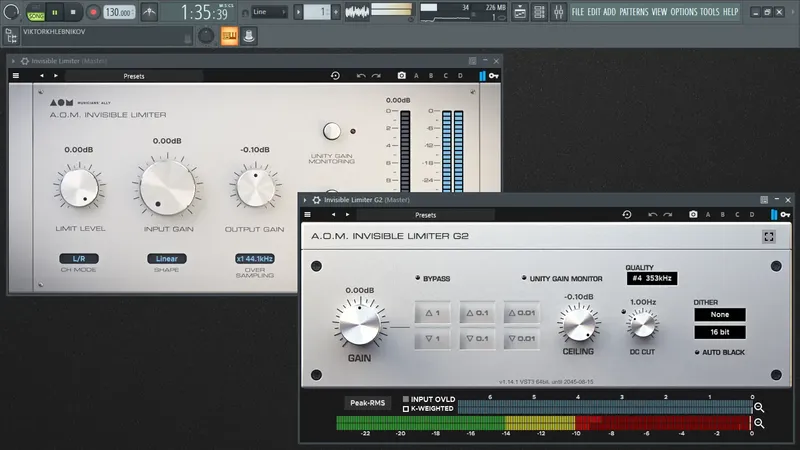
Task: Click the red record button
Action: 93,12
